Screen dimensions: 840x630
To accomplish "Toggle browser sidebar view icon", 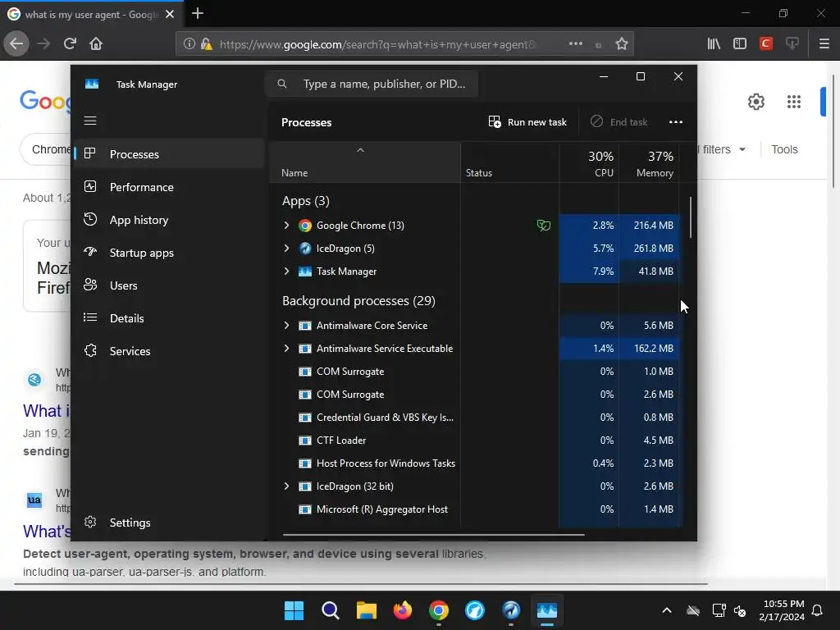I will (740, 43).
